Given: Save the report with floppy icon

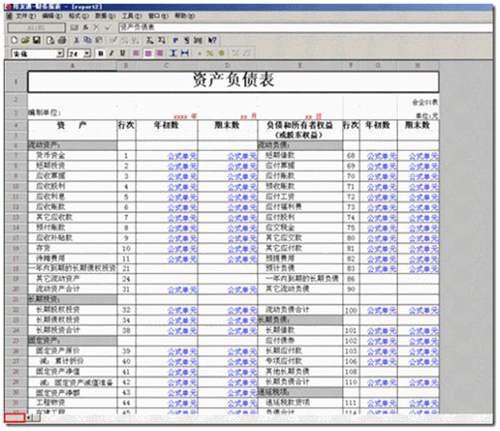Looking at the screenshot, I should tap(36, 41).
